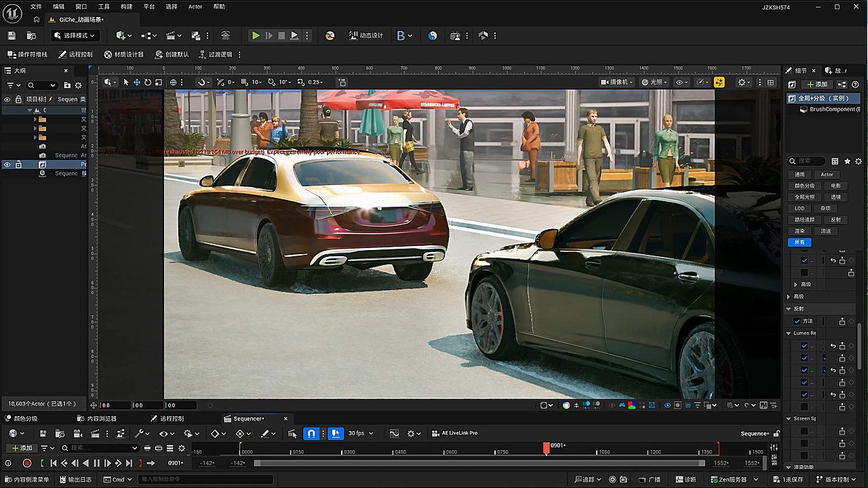
Task: Focus the 输入控制台命令 console input field
Action: tap(205, 479)
